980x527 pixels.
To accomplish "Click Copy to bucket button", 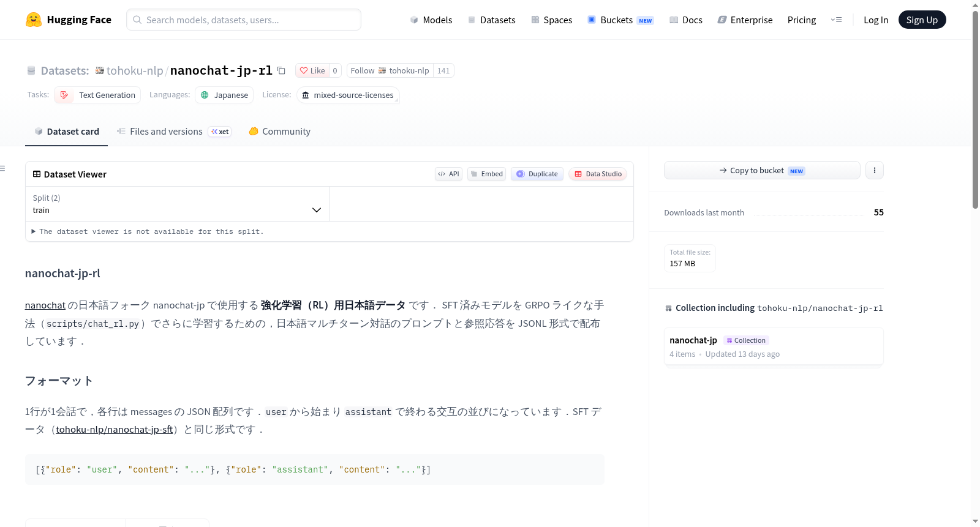I will point(762,170).
